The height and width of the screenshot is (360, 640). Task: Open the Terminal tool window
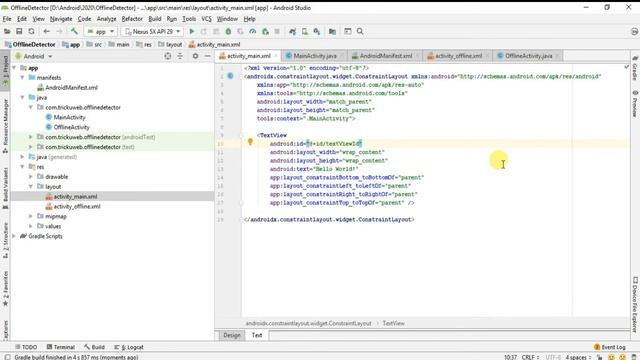(61, 347)
